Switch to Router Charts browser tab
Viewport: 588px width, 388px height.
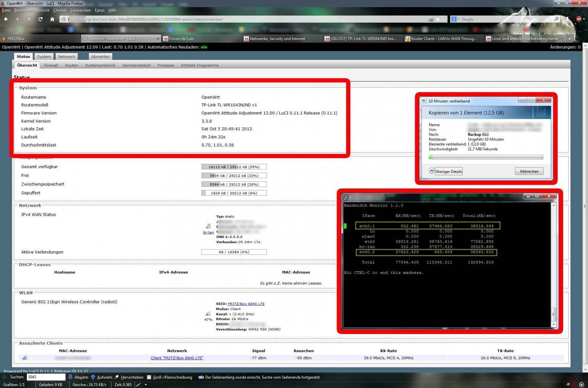click(x=443, y=39)
